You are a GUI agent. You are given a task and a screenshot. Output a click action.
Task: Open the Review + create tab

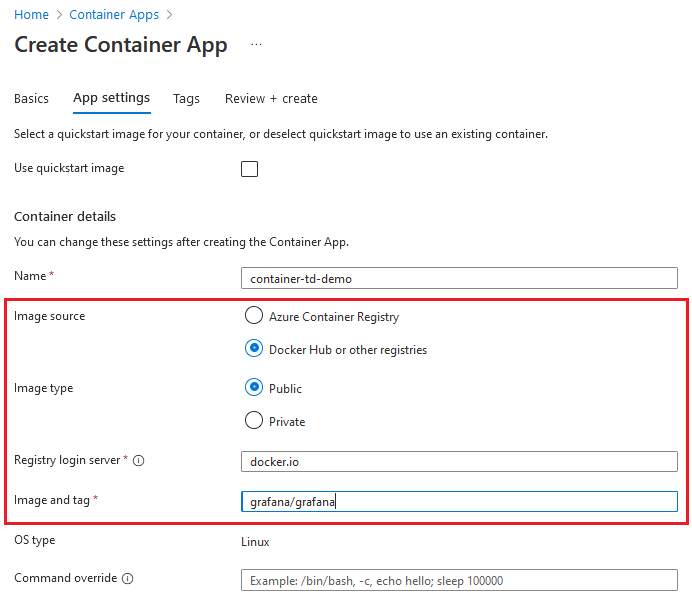(x=271, y=99)
